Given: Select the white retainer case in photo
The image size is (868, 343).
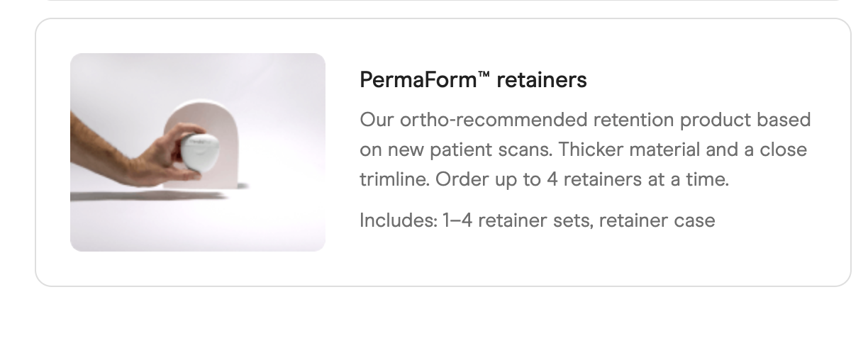Looking at the screenshot, I should [x=201, y=149].
